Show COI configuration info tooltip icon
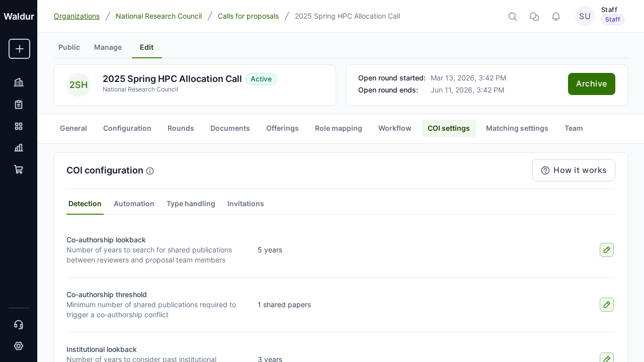 [x=150, y=171]
